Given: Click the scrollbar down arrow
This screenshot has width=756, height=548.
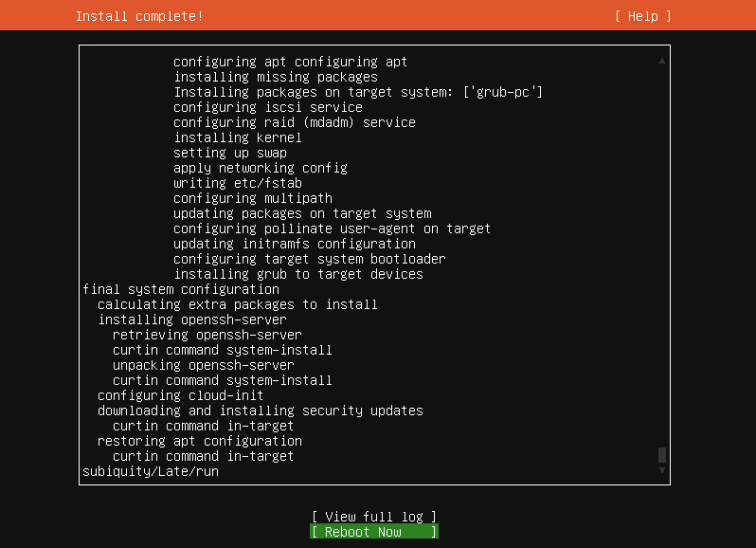Looking at the screenshot, I should click(662, 470).
